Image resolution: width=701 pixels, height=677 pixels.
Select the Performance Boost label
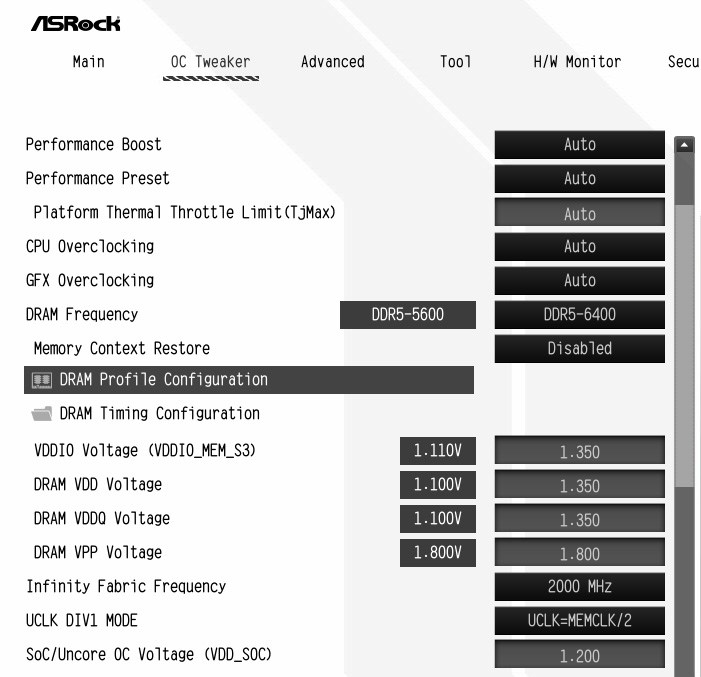coord(93,145)
